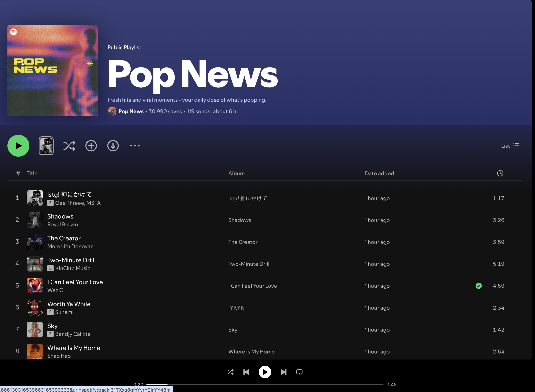The width and height of the screenshot is (535, 392).
Task: Open the artist Gee Threee link
Action: (x=70, y=203)
